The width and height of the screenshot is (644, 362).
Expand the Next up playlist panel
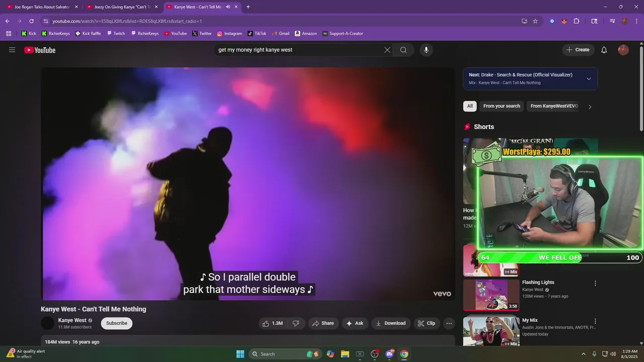coord(589,79)
